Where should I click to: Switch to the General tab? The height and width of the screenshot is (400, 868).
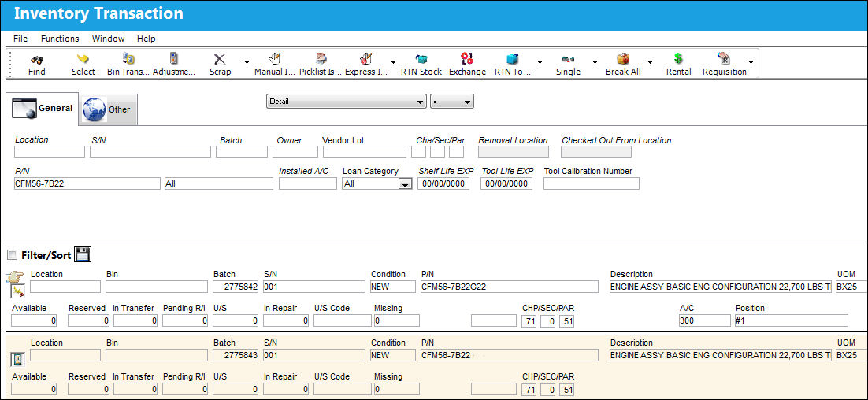coord(42,108)
